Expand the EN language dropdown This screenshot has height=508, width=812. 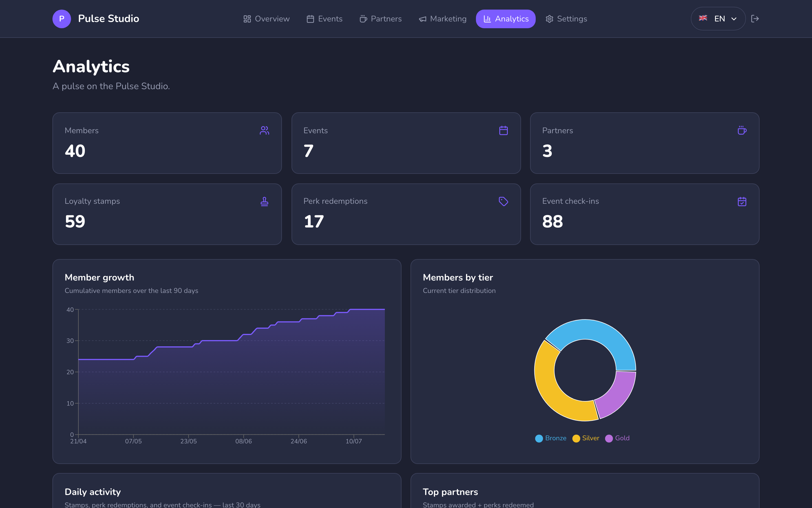click(718, 19)
